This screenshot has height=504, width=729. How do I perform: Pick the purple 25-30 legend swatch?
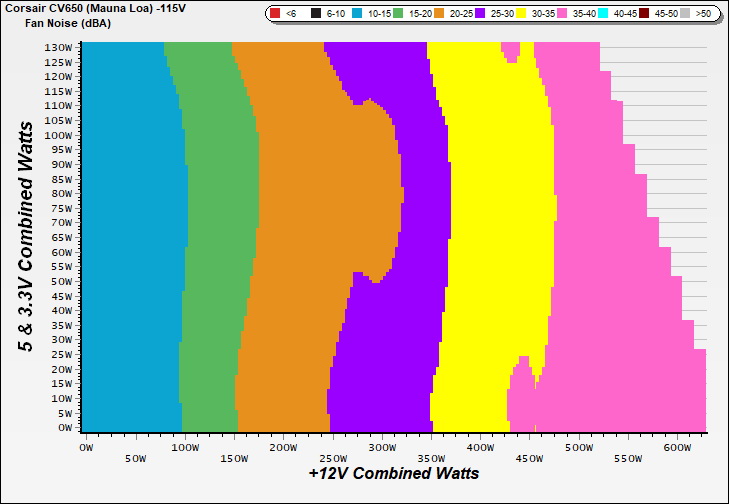click(x=483, y=14)
